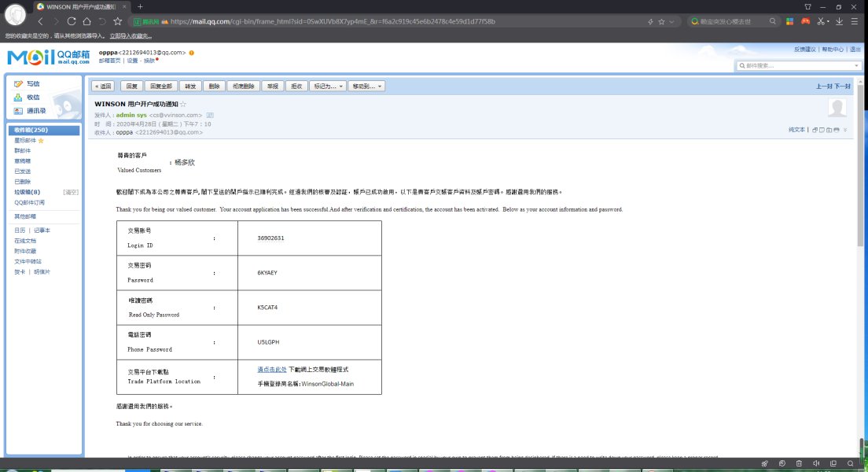Reload the page with refresh icon

72,21
